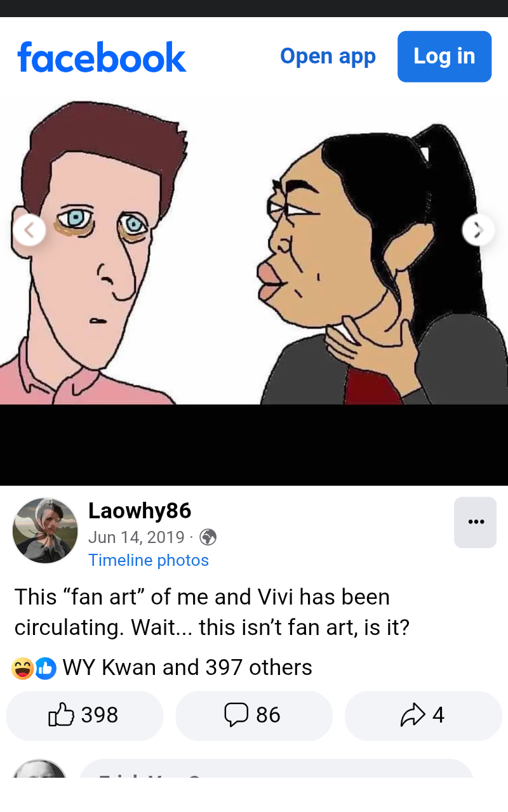View WY Kwan and 397 others reactions

[187, 667]
